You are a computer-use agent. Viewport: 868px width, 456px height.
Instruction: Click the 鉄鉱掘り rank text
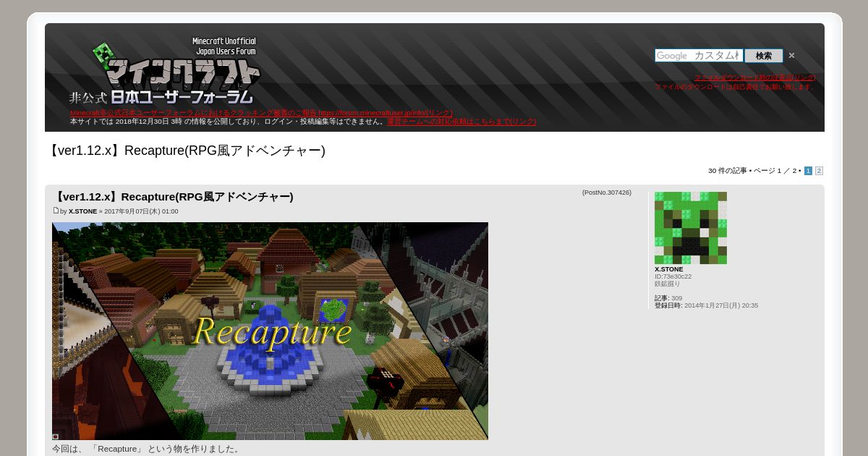[668, 284]
